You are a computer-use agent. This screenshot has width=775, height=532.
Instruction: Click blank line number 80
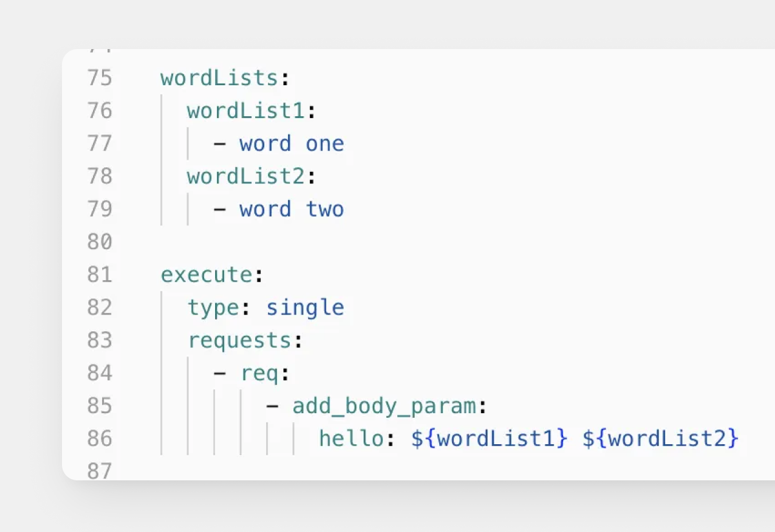pyautogui.click(x=99, y=243)
